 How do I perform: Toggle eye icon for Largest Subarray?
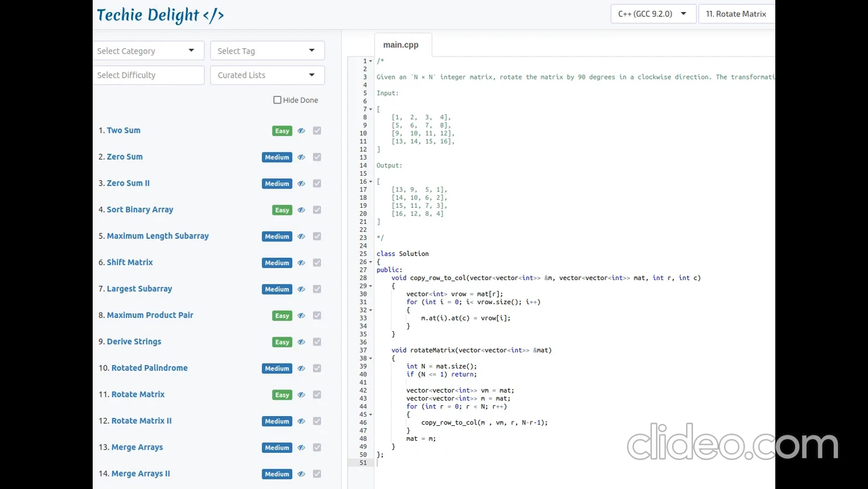point(301,289)
